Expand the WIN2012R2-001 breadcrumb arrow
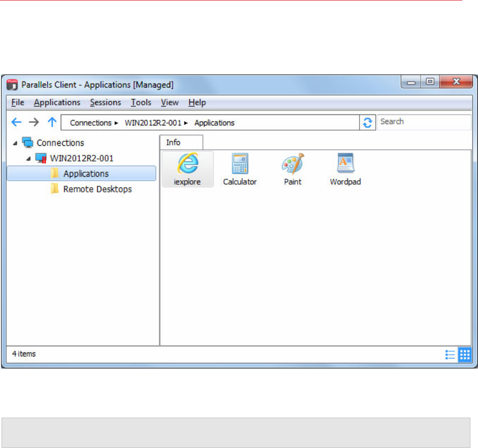This screenshot has height=448, width=478. coord(186,123)
